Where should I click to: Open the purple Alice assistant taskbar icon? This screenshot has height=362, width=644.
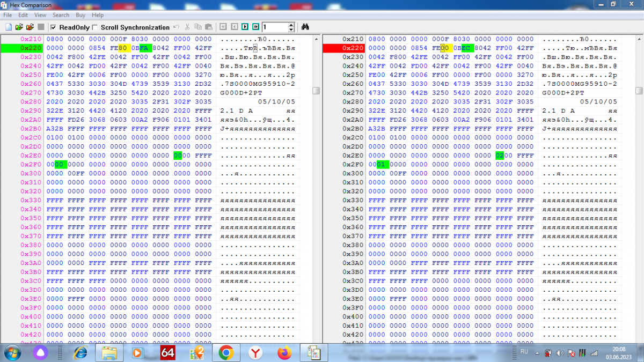(x=41, y=353)
